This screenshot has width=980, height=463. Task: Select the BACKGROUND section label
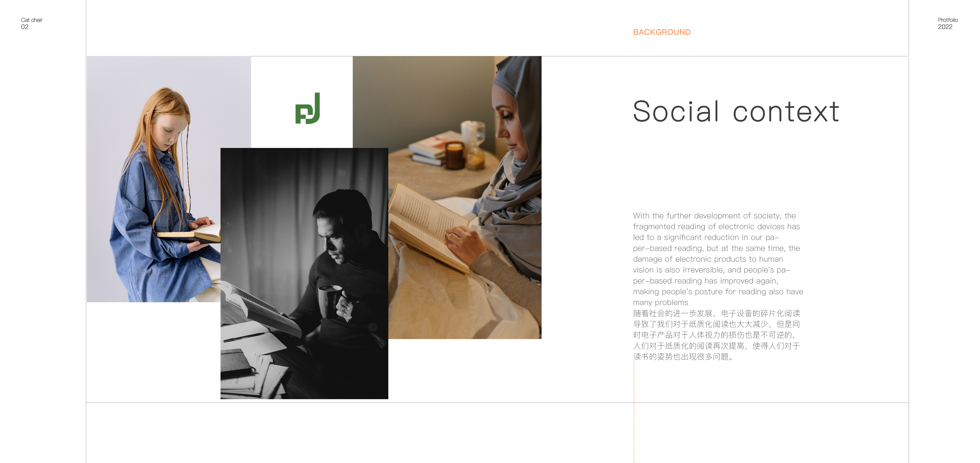coord(662,32)
